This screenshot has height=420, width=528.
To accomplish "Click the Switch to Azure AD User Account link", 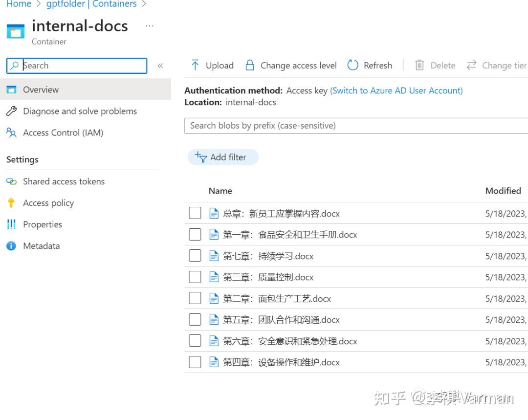I will [x=396, y=90].
